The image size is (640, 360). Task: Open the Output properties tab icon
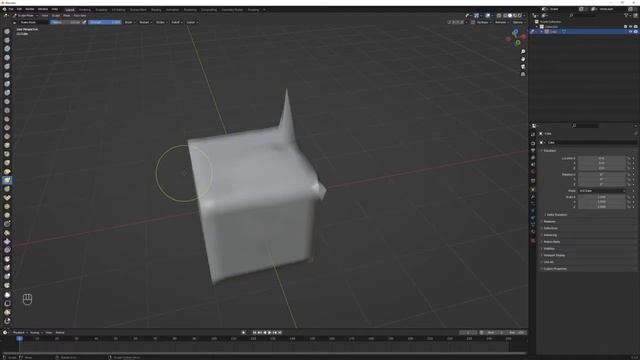click(533, 150)
